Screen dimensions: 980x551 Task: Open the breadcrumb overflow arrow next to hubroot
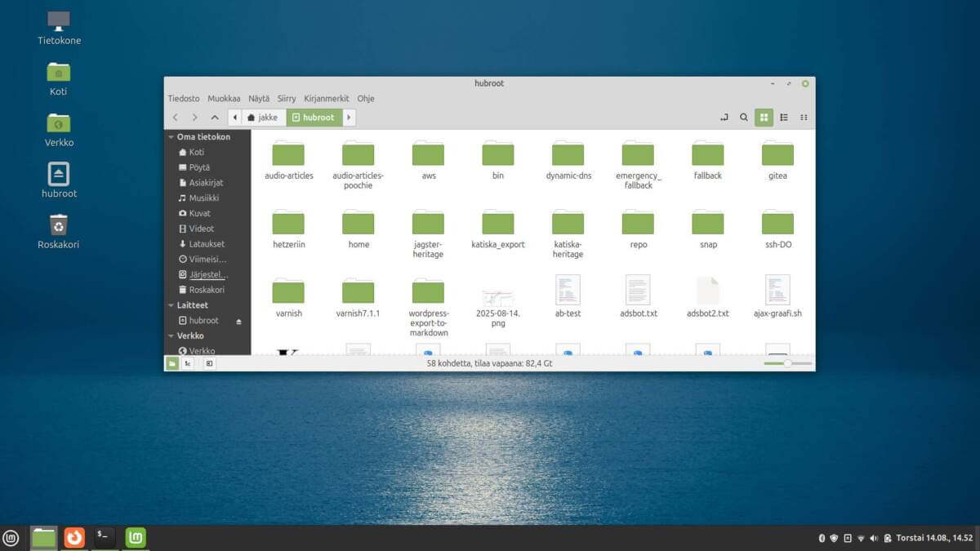[x=349, y=117]
